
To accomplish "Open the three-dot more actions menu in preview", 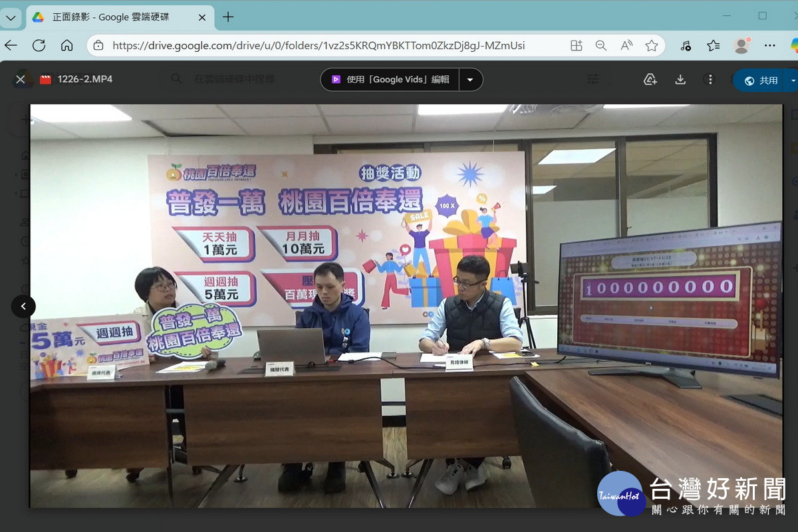I will (710, 80).
